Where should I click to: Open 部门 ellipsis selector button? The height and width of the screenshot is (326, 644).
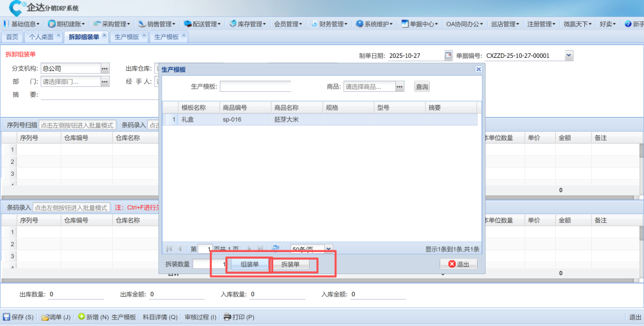pos(105,82)
